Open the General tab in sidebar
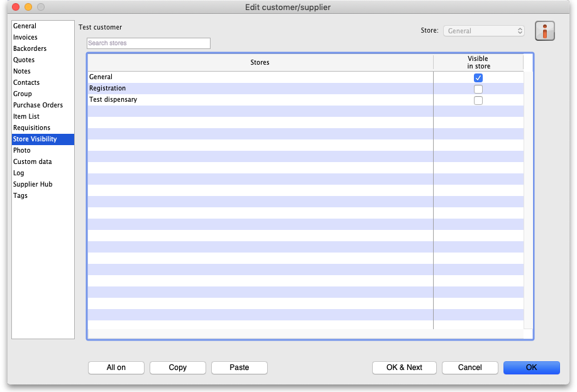The height and width of the screenshot is (392, 577). (x=25, y=26)
